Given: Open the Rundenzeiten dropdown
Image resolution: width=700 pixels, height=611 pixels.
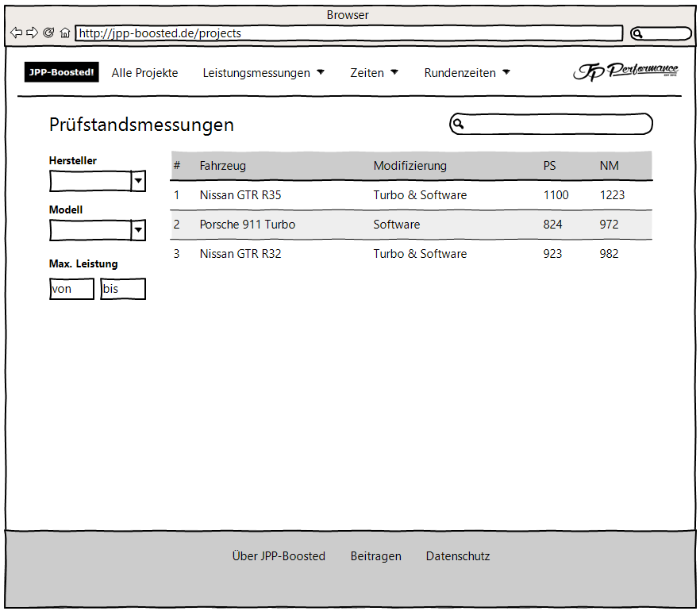Looking at the screenshot, I should (x=467, y=72).
